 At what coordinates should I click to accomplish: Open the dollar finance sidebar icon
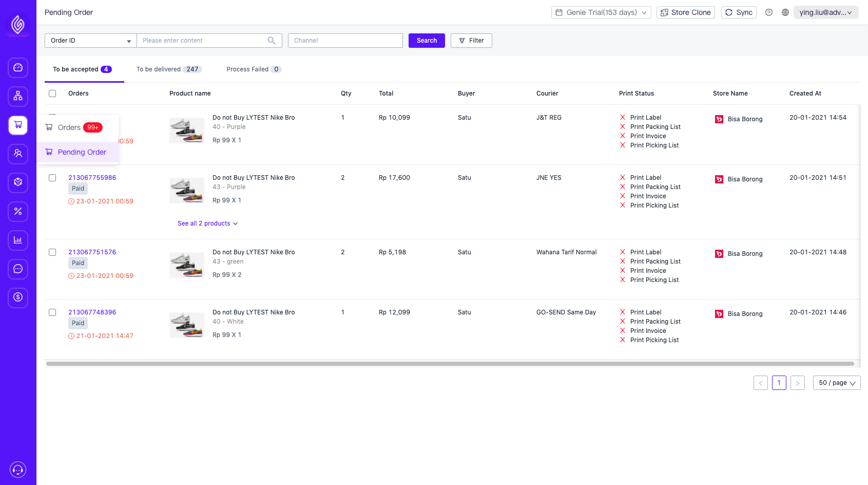[18, 297]
